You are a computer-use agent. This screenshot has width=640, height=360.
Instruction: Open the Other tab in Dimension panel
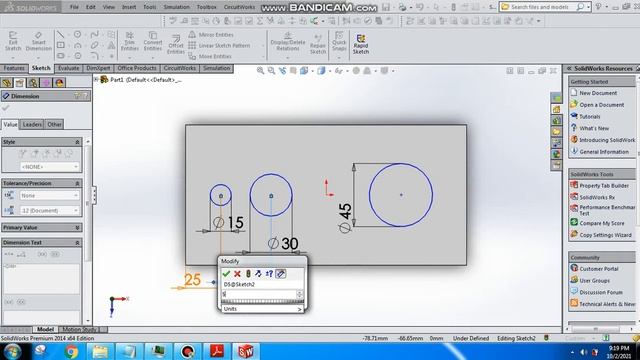pos(54,124)
